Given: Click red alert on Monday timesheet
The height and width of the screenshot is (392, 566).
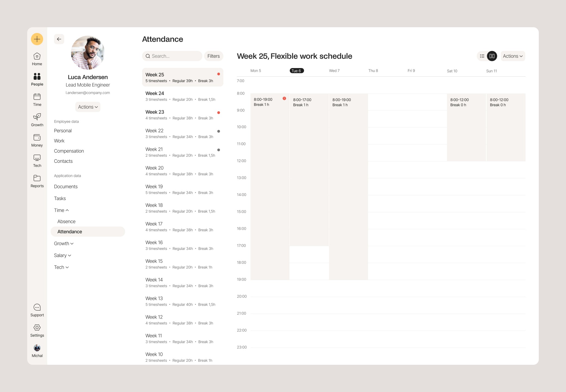Looking at the screenshot, I should pyautogui.click(x=284, y=99).
